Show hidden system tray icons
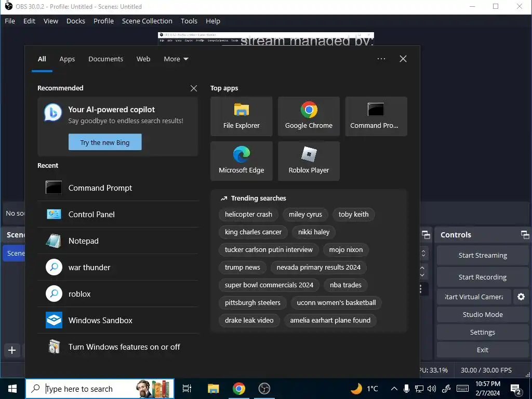The image size is (532, 399). (394, 389)
